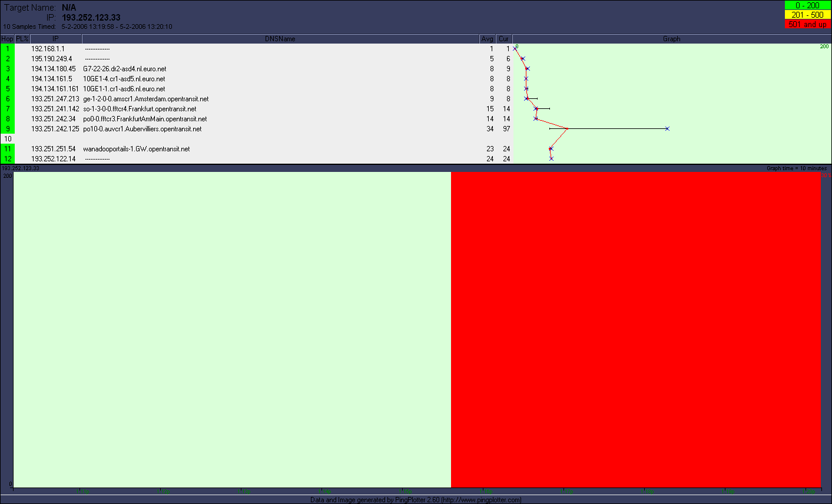
Task: Select the Hop column header
Action: [x=7, y=39]
